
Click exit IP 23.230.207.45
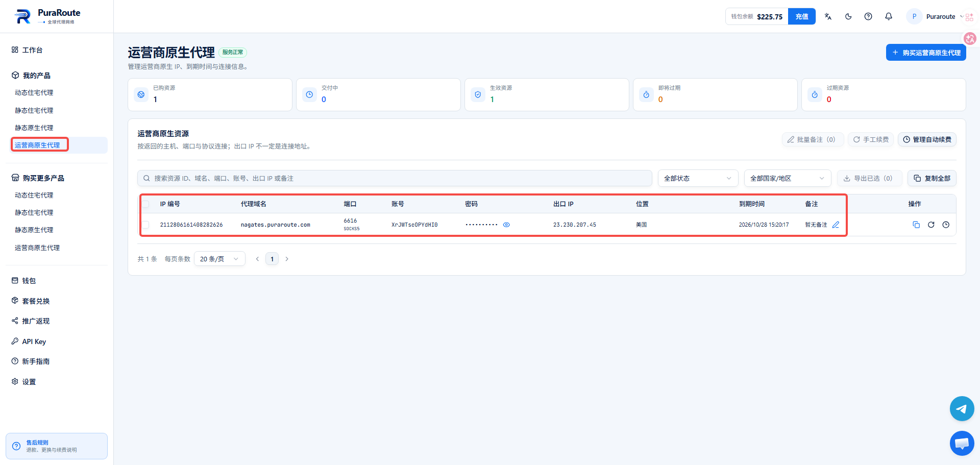[575, 225]
